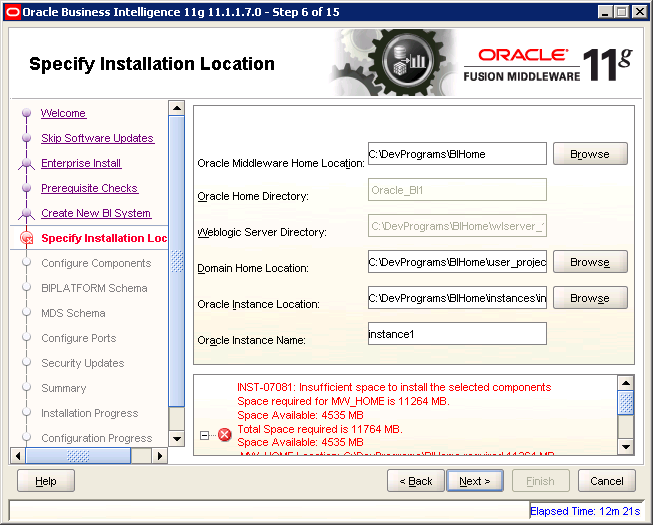The image size is (653, 525).
Task: Focus the Oracle Middleware Home Location field
Action: coord(457,154)
